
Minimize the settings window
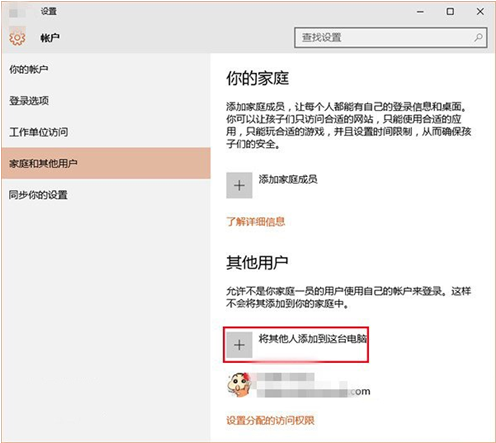point(420,12)
